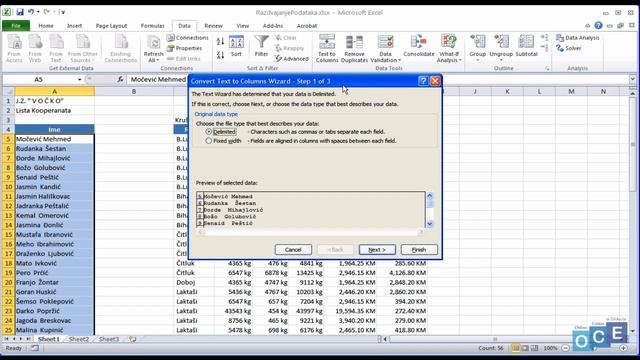640x360 pixels.
Task: Cancel the Text to Columns wizard
Action: (293, 249)
